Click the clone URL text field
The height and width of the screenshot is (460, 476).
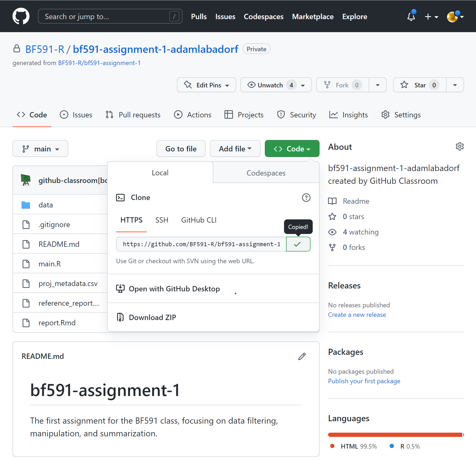coord(201,244)
